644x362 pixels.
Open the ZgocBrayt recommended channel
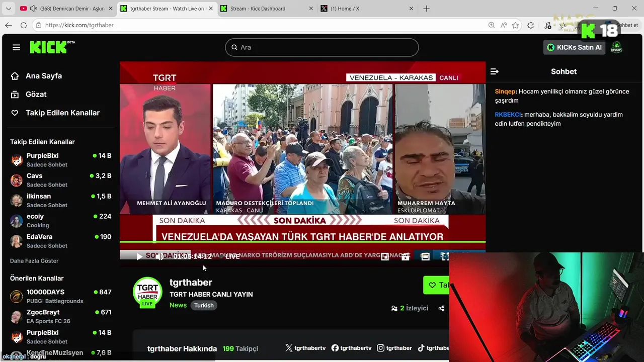60,316
